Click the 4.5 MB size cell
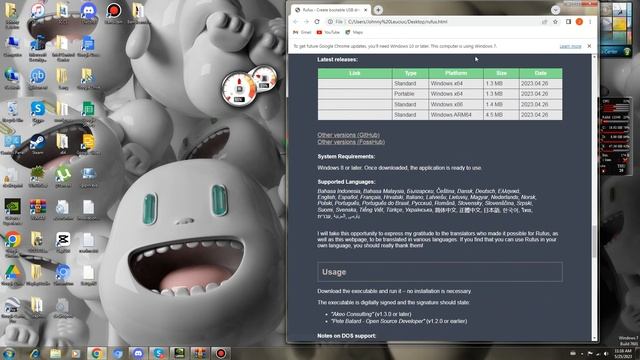This screenshot has height=360, width=640. [501, 115]
